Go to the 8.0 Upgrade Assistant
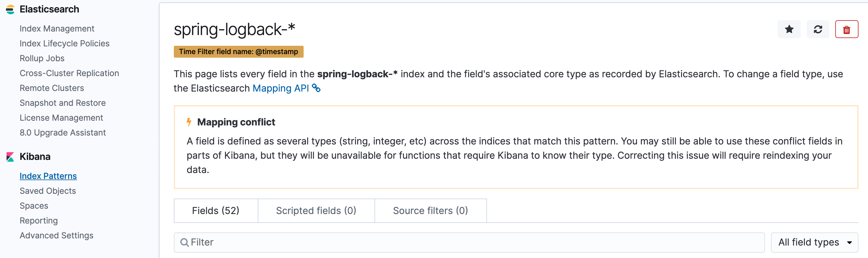Image resolution: width=868 pixels, height=258 pixels. 62,133
